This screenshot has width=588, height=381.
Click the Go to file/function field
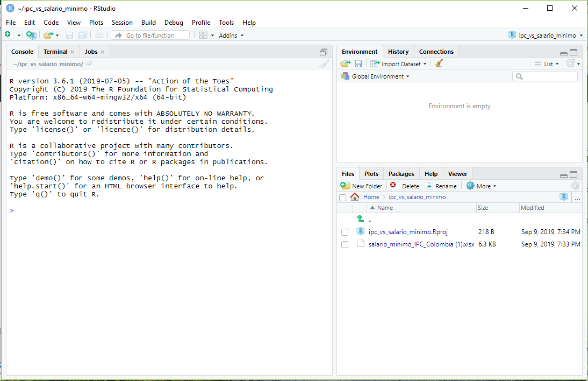point(150,36)
